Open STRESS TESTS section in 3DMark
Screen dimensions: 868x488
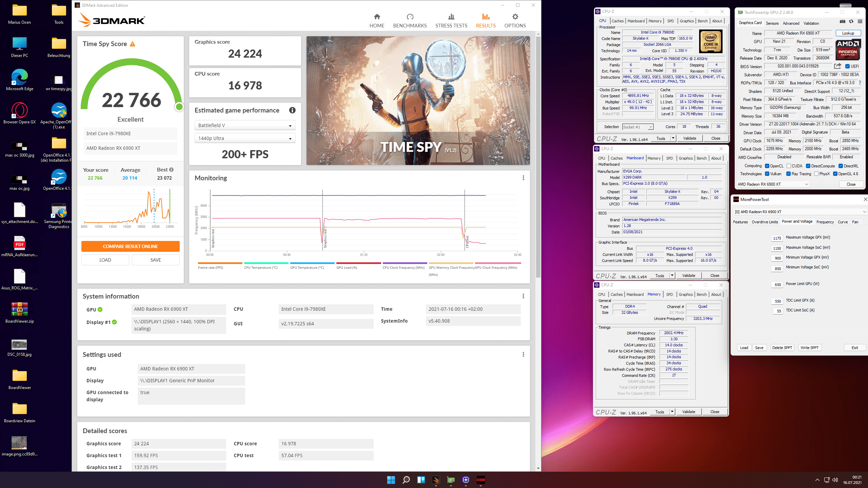click(451, 21)
